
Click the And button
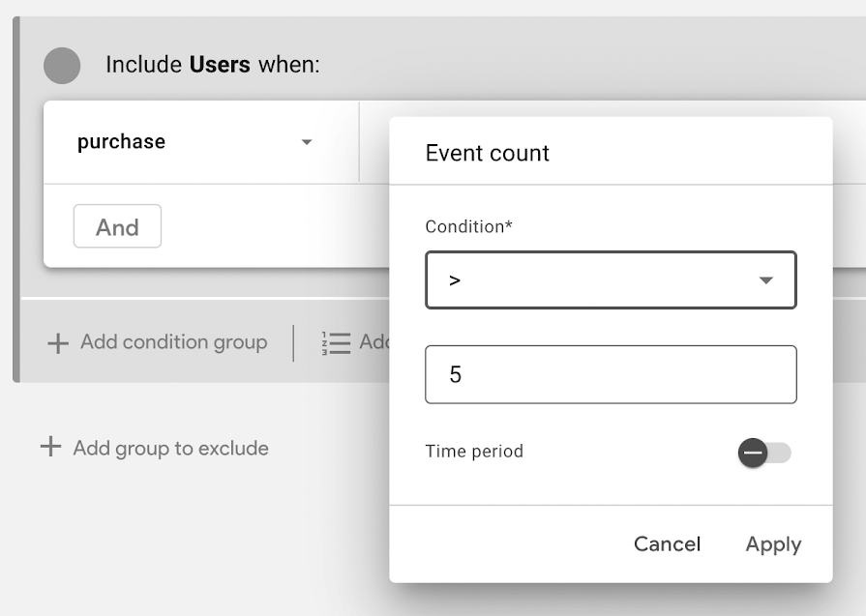pos(117,226)
